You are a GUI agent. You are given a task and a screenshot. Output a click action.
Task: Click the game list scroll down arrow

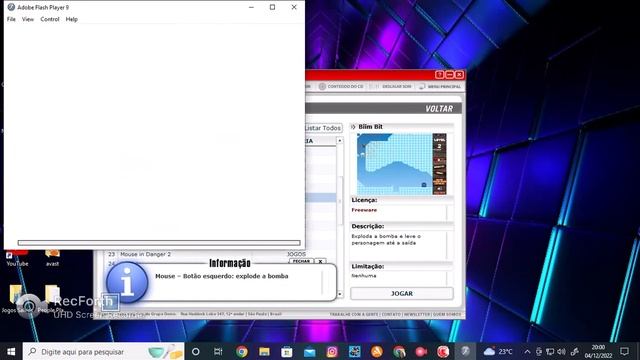point(340,294)
